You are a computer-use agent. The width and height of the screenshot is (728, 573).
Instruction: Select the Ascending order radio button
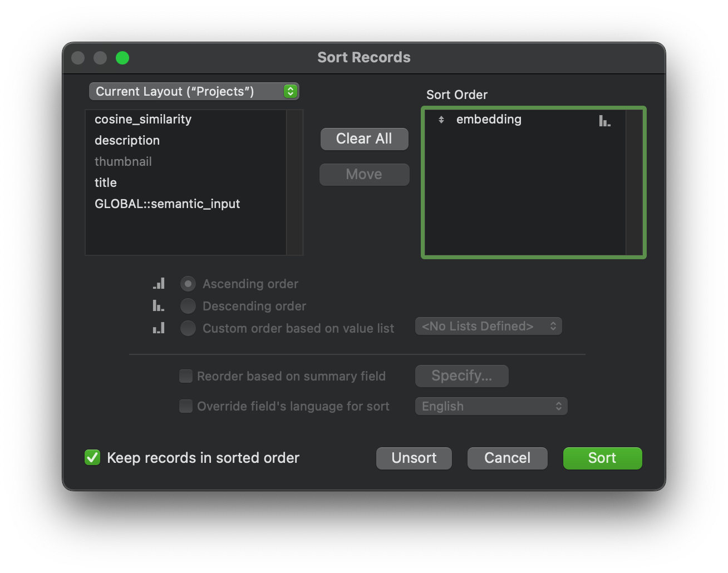[188, 284]
